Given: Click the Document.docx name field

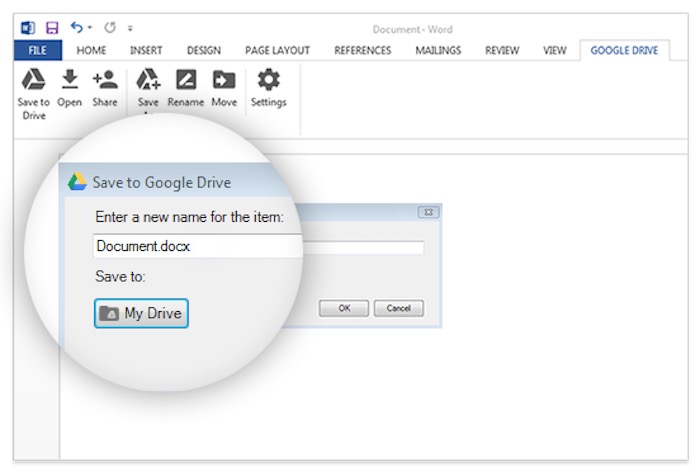Looking at the screenshot, I should pyautogui.click(x=258, y=246).
